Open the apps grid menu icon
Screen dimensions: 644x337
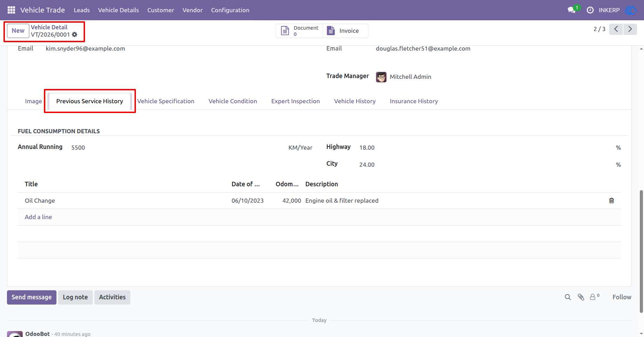click(11, 10)
